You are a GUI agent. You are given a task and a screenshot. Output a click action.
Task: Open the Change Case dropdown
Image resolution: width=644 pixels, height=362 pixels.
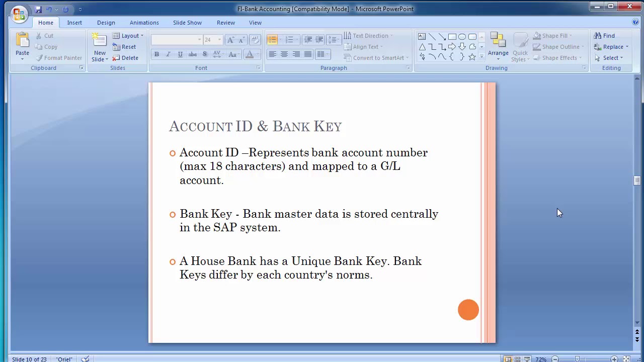234,54
